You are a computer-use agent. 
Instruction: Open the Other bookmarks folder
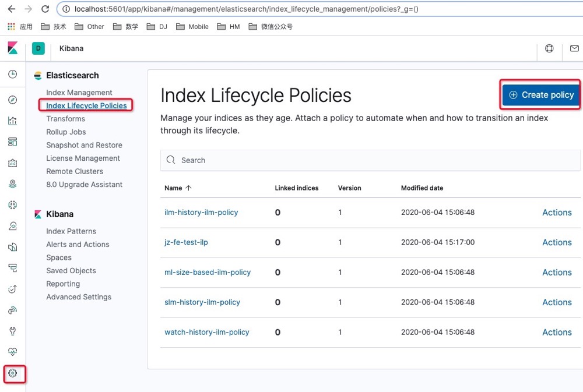[90, 26]
